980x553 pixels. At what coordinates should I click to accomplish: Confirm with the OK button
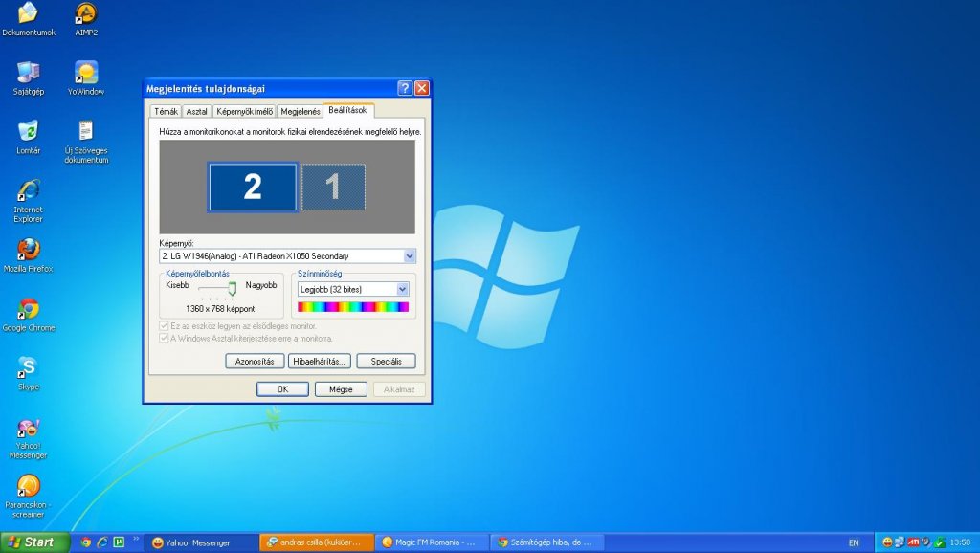[282, 389]
